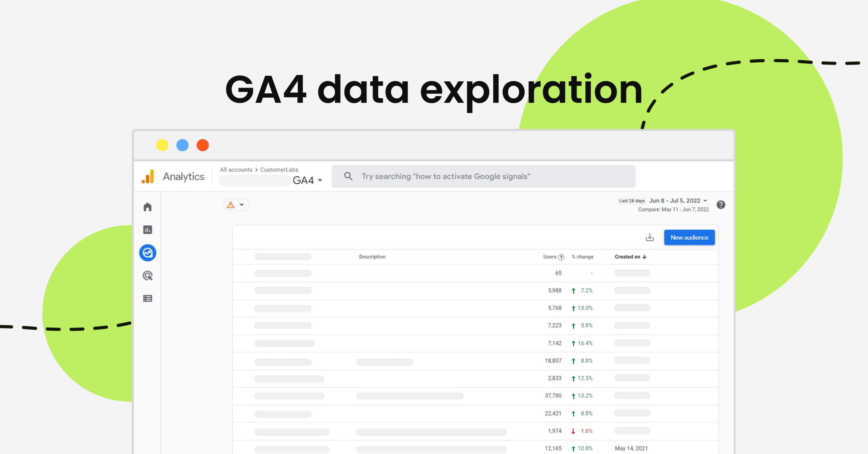The height and width of the screenshot is (454, 868).
Task: Select the row with 22,421 users
Action: [x=475, y=414]
